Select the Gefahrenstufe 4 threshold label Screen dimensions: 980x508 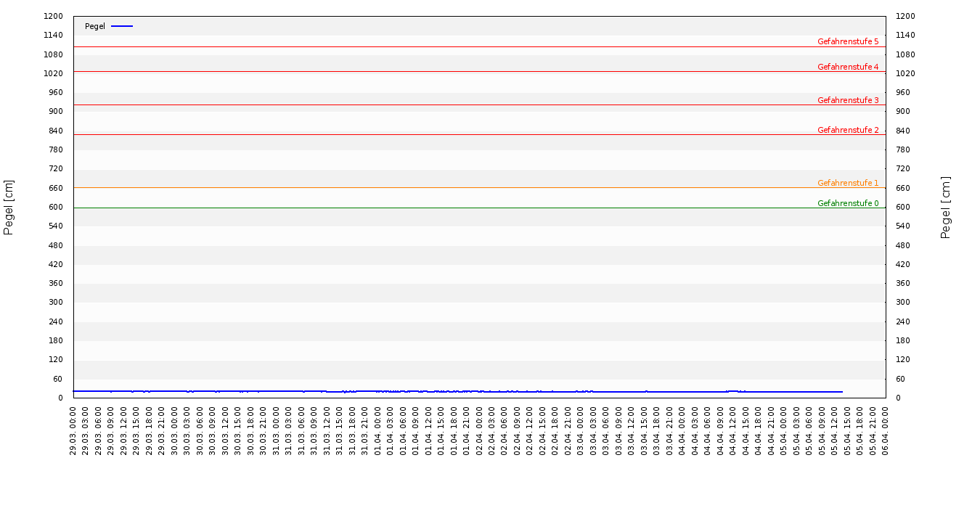[x=847, y=67]
